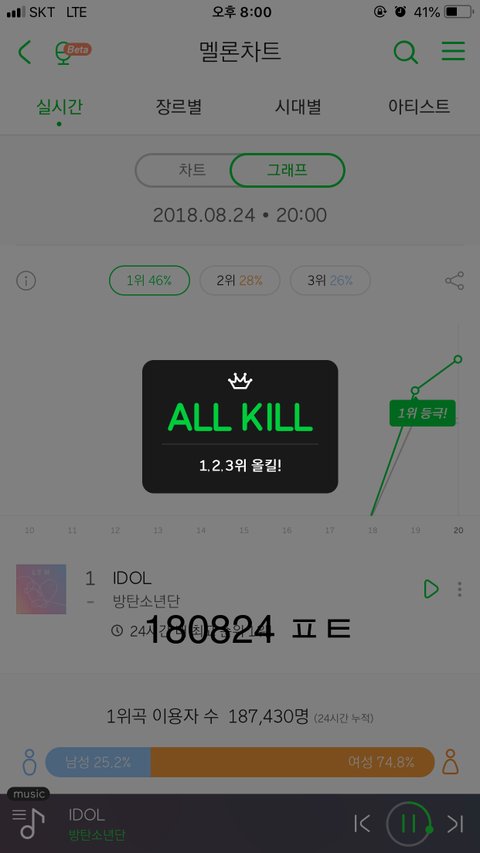Viewport: 480px width, 853px height.
Task: Open the IDOL album cover thumbnail
Action: pos(41,589)
